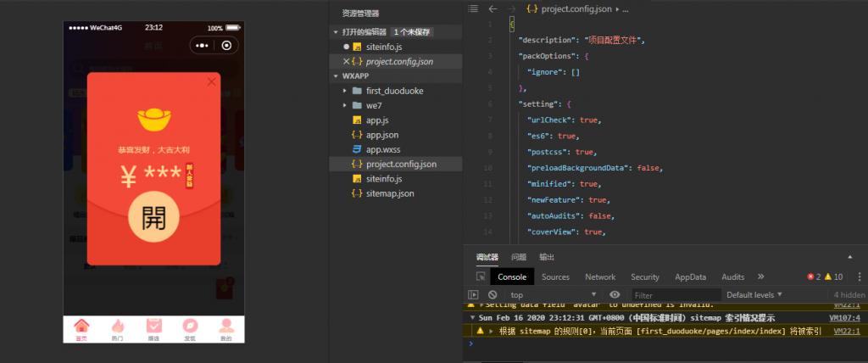Viewport: 868px width, 363px height.
Task: Select the Console devtools tab
Action: 512,276
